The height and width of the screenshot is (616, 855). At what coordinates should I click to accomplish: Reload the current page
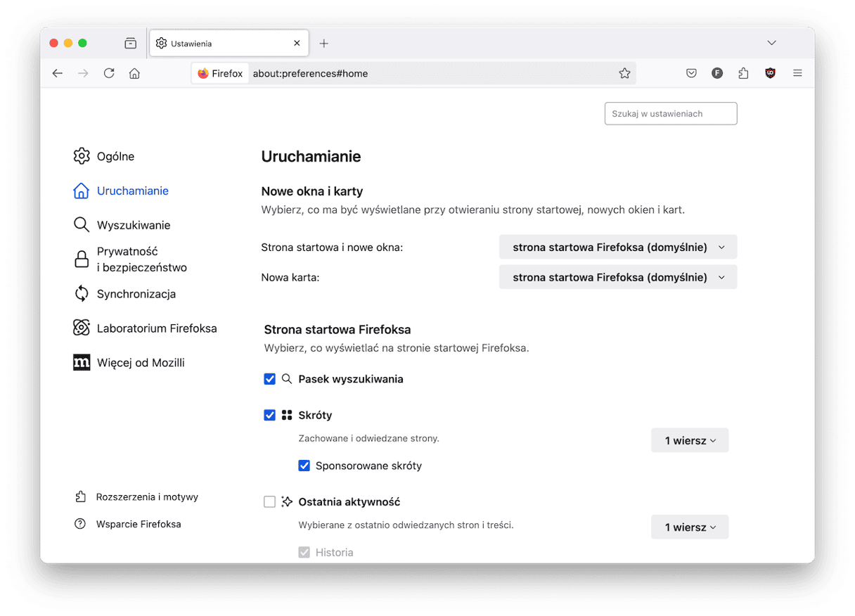click(x=109, y=73)
